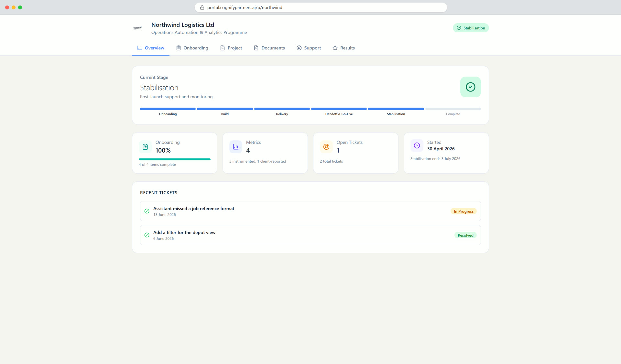Click '4 of 4 items complete' text
621x364 pixels.
tap(158, 165)
